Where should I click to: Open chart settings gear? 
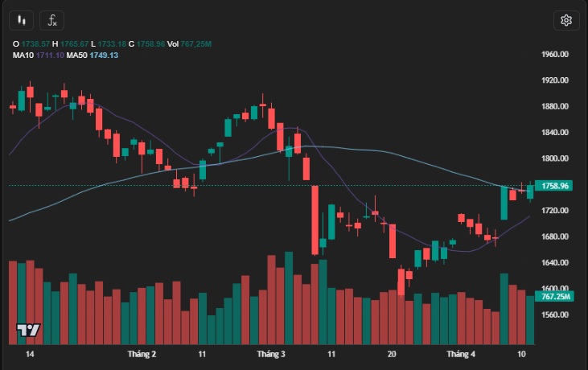(565, 20)
